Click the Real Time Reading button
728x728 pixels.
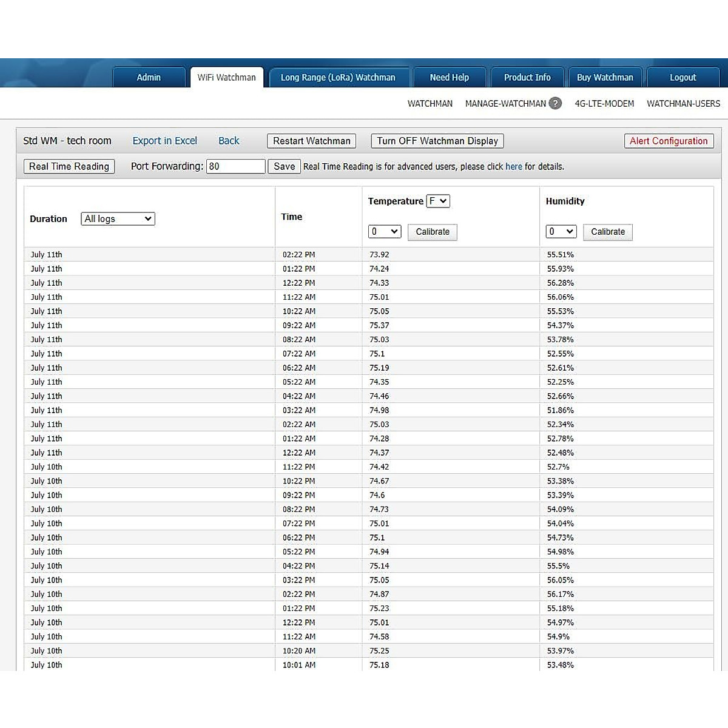[69, 167]
